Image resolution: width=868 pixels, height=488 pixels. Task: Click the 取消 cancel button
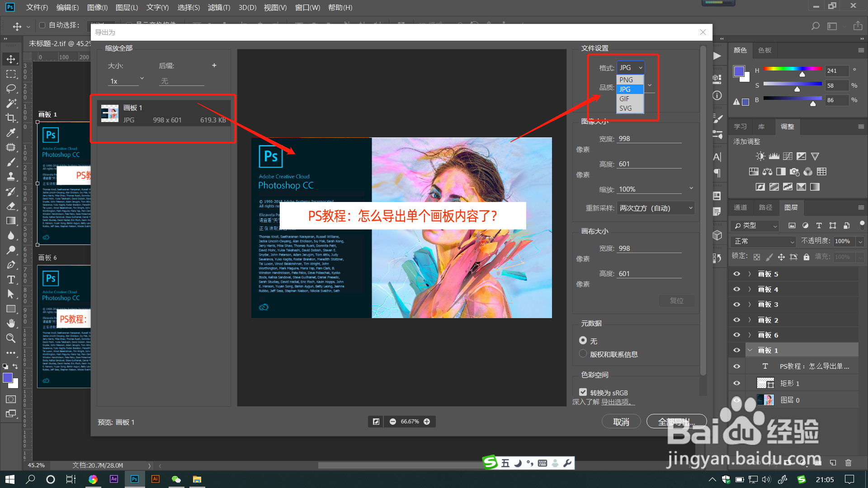[x=621, y=422]
